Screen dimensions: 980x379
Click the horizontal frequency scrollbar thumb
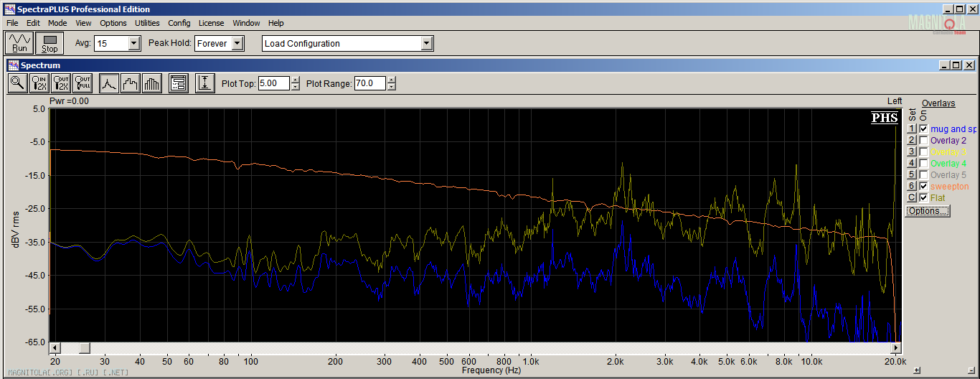(84, 348)
